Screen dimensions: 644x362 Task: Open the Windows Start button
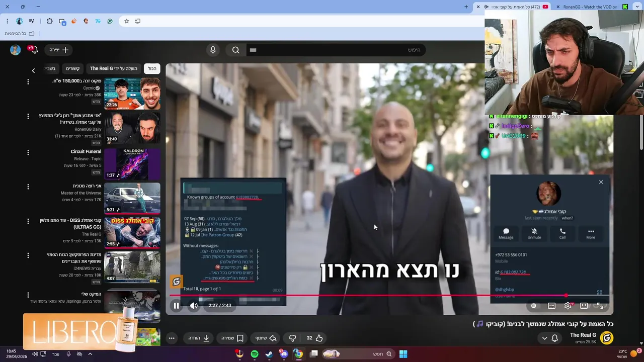(x=403, y=354)
